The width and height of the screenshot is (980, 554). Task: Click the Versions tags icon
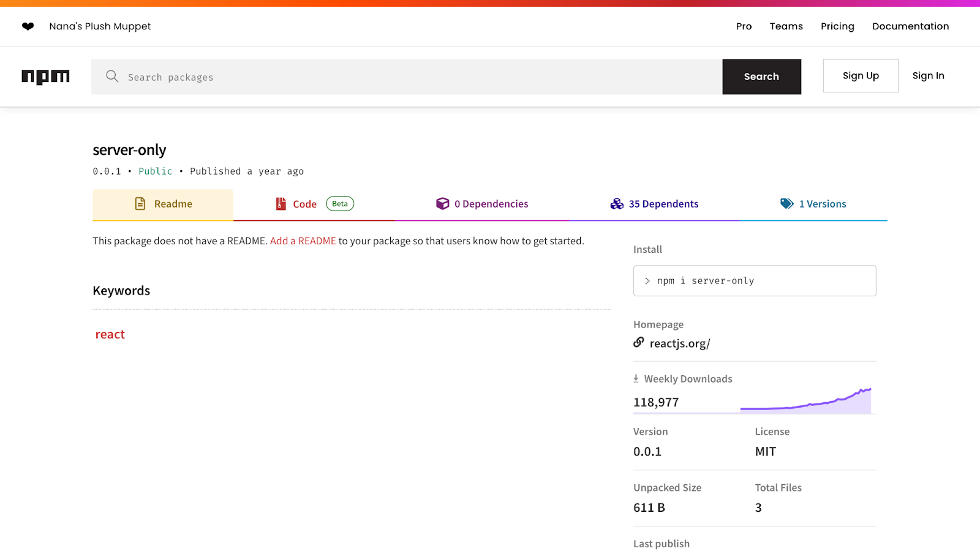[x=787, y=204]
